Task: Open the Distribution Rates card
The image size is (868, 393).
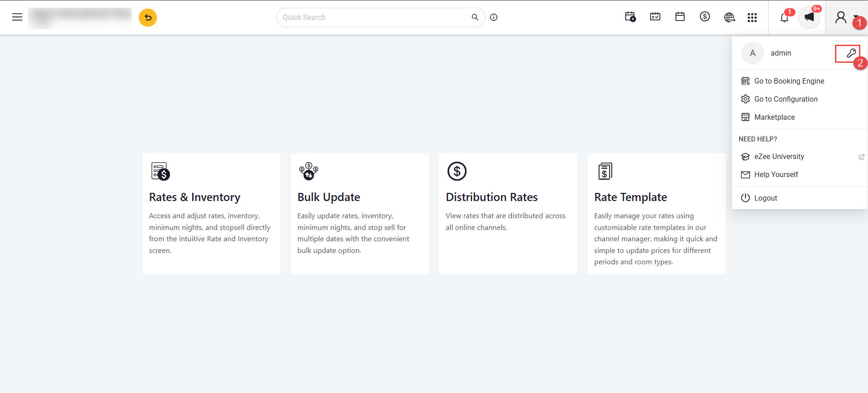Action: point(508,214)
